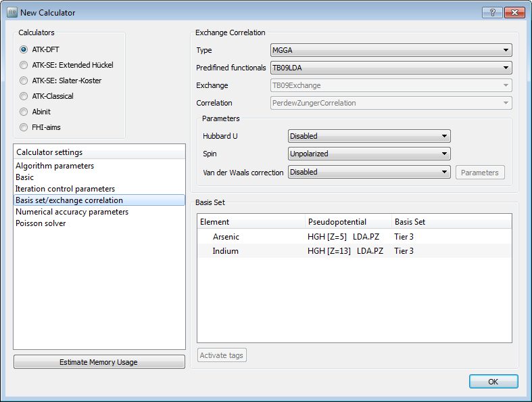Click Indium pseudopotential HGH [Z=13] LDA.PZ

345,251
